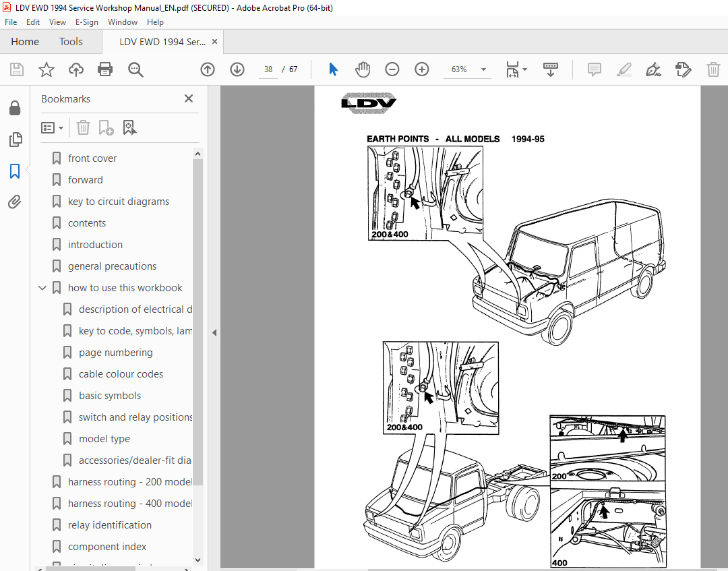This screenshot has height=571, width=728.
Task: Select the highlight text tool
Action: pos(624,69)
